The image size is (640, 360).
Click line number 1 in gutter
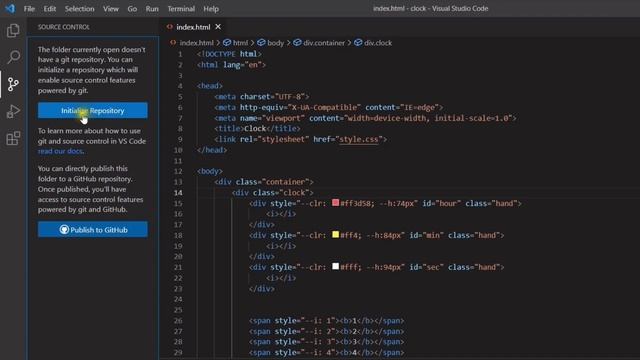point(180,54)
